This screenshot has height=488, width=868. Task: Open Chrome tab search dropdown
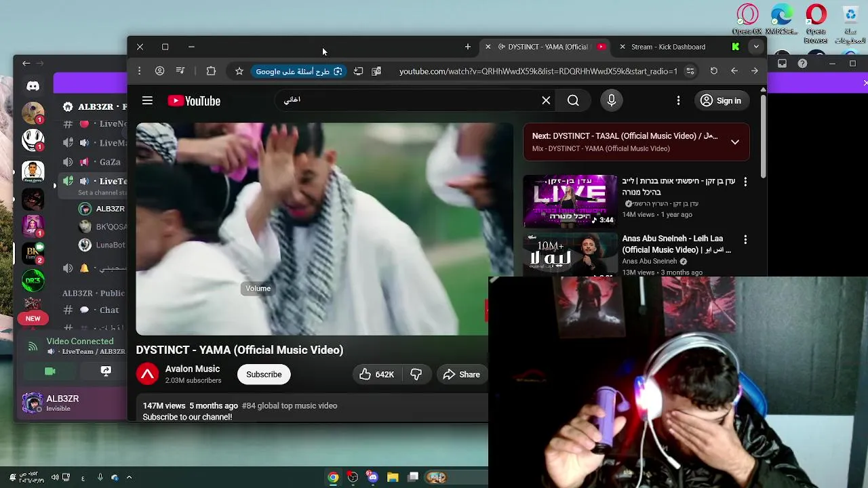[755, 47]
